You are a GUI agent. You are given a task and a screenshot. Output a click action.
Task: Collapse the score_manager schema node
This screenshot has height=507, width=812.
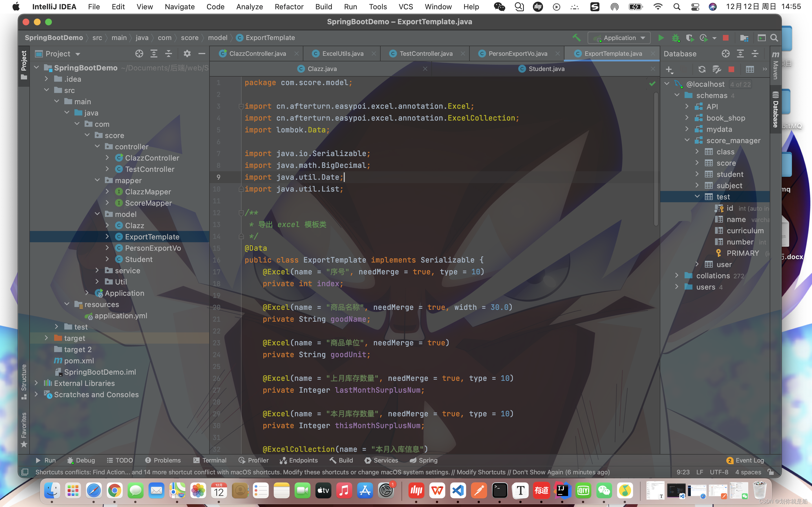(x=687, y=140)
